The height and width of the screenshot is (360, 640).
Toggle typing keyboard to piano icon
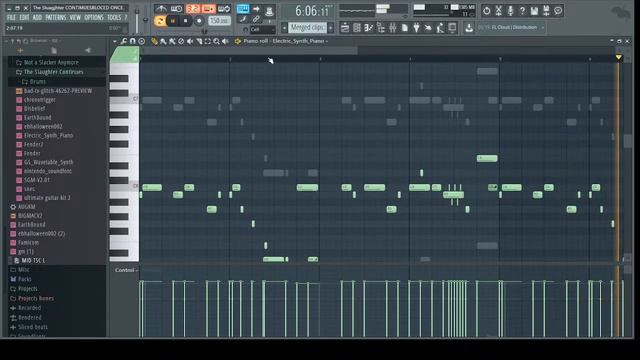(243, 9)
